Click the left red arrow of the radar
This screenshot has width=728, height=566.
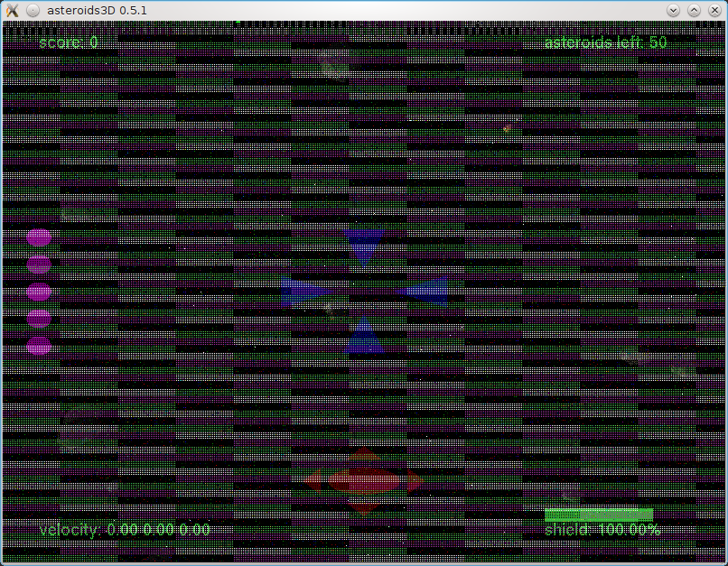[312, 481]
